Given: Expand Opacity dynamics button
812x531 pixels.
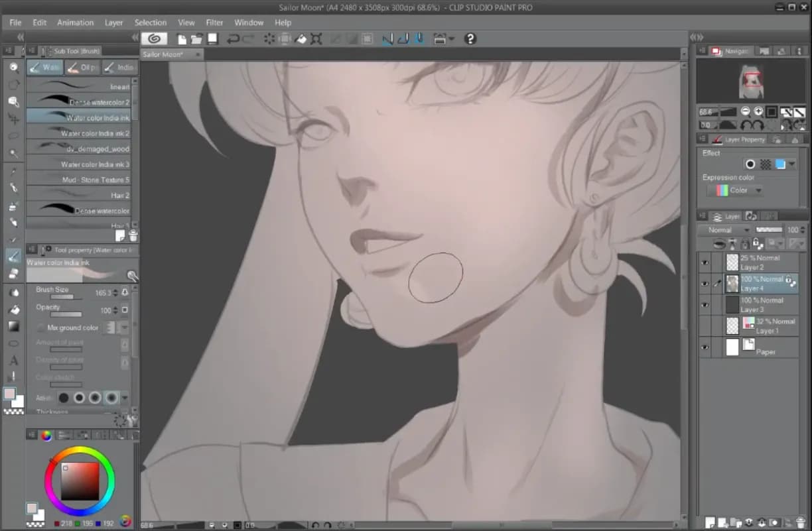Looking at the screenshot, I should (x=125, y=310).
